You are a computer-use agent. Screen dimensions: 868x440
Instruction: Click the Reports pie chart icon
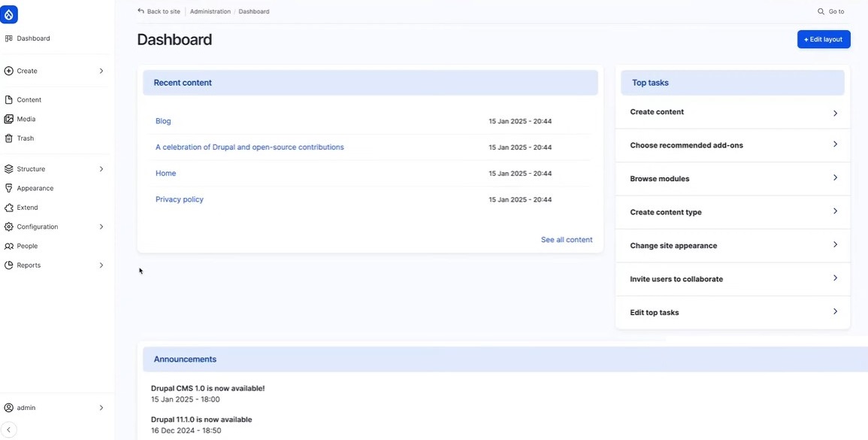[8, 266]
